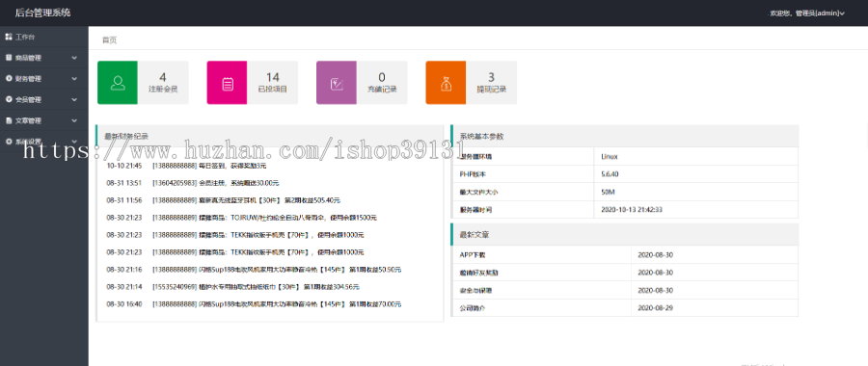Open the 安全与保障 article row
The height and width of the screenshot is (366, 868).
(625, 290)
